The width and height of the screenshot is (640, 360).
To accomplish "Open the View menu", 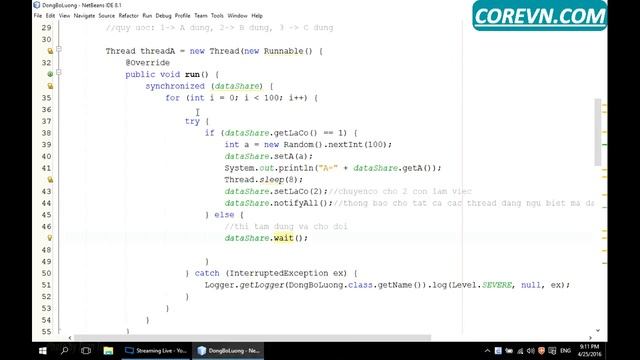I will [64, 16].
